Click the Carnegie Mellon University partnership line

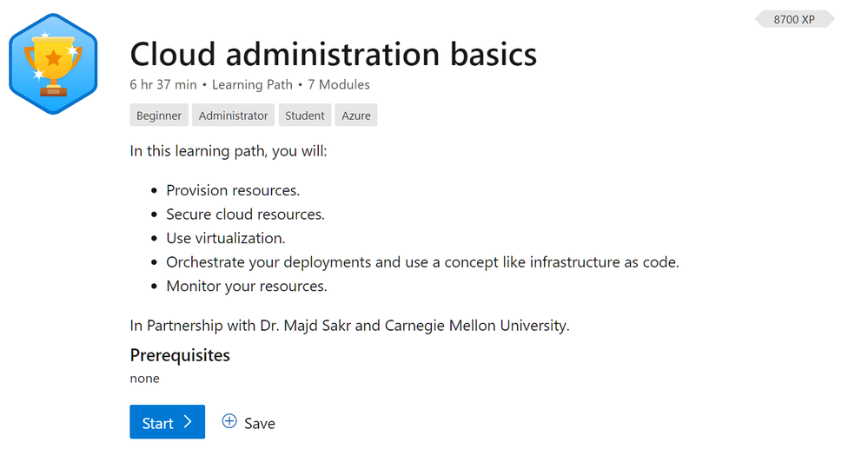[x=349, y=326]
